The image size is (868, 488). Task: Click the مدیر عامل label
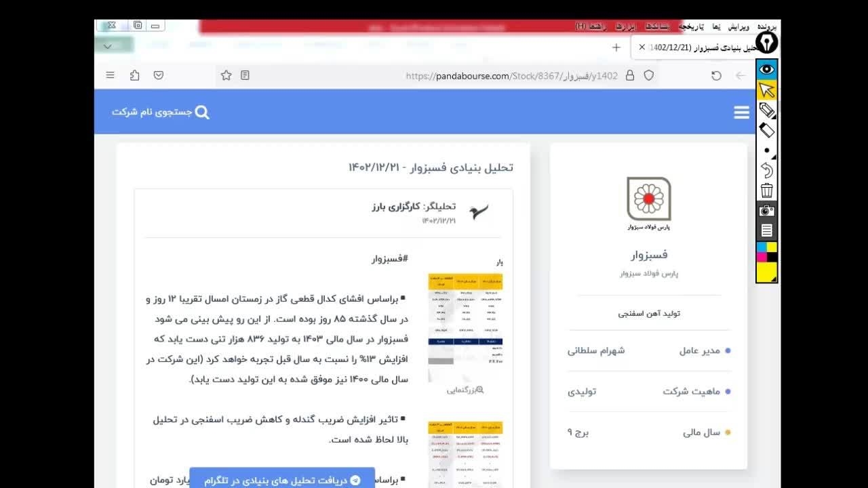(x=700, y=350)
